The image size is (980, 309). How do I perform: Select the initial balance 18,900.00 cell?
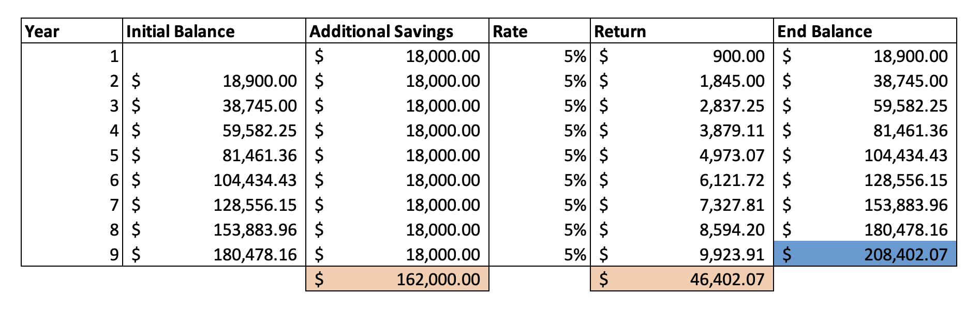(x=214, y=81)
